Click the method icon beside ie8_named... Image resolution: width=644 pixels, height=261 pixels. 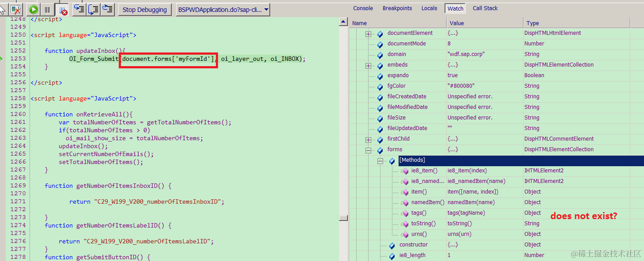405,182
